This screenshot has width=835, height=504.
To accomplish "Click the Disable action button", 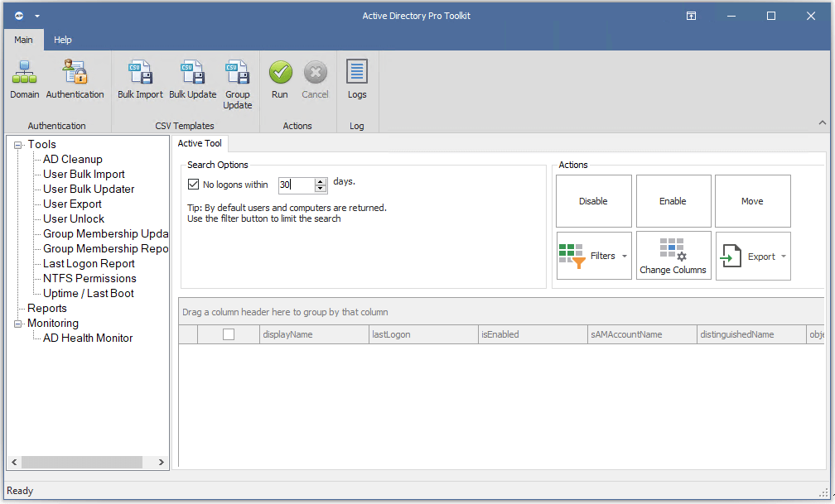I will 594,201.
